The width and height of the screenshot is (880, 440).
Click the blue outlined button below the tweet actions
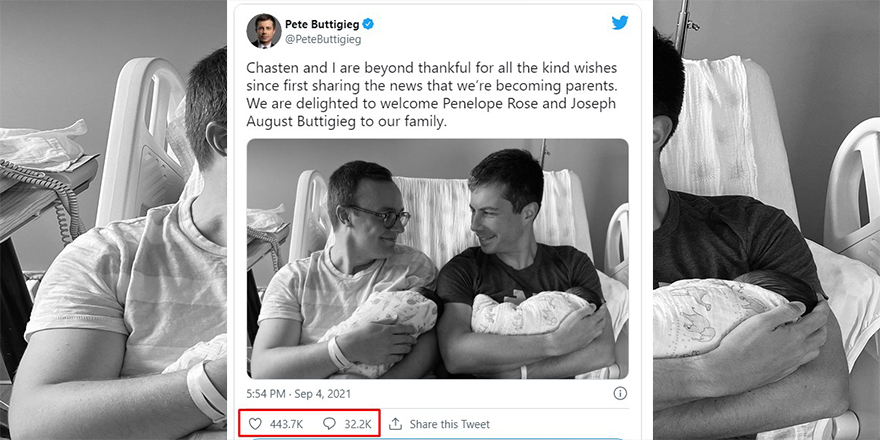[438, 437]
